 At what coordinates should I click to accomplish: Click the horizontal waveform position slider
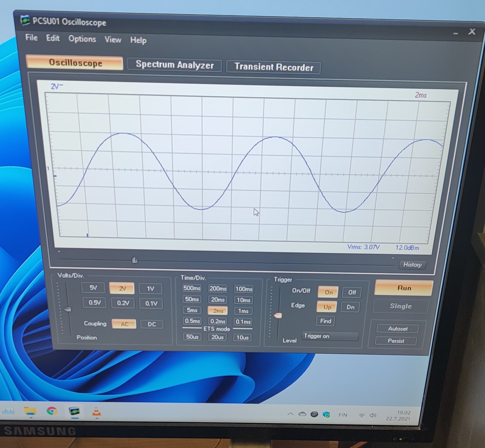pyautogui.click(x=135, y=260)
